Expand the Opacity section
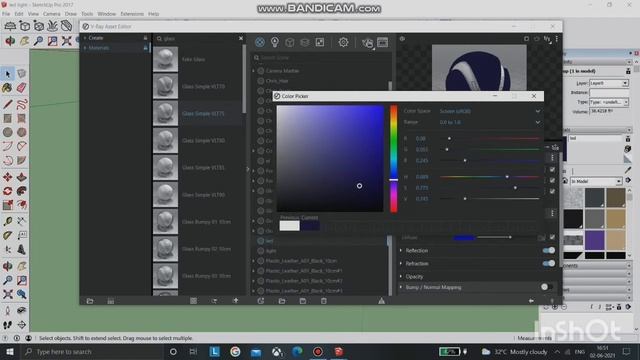640x360 pixels. (x=401, y=276)
